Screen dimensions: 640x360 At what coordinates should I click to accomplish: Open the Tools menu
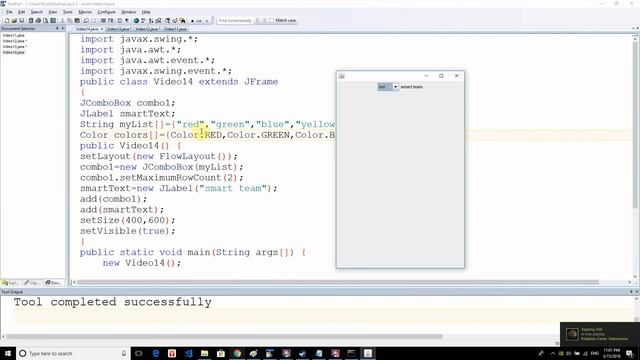68,12
